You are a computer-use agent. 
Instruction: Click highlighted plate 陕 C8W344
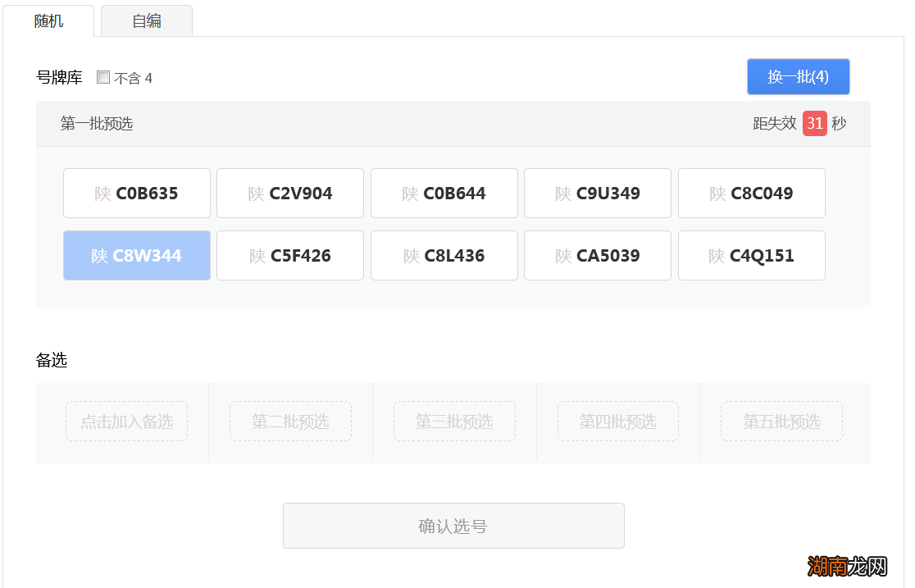click(x=137, y=256)
